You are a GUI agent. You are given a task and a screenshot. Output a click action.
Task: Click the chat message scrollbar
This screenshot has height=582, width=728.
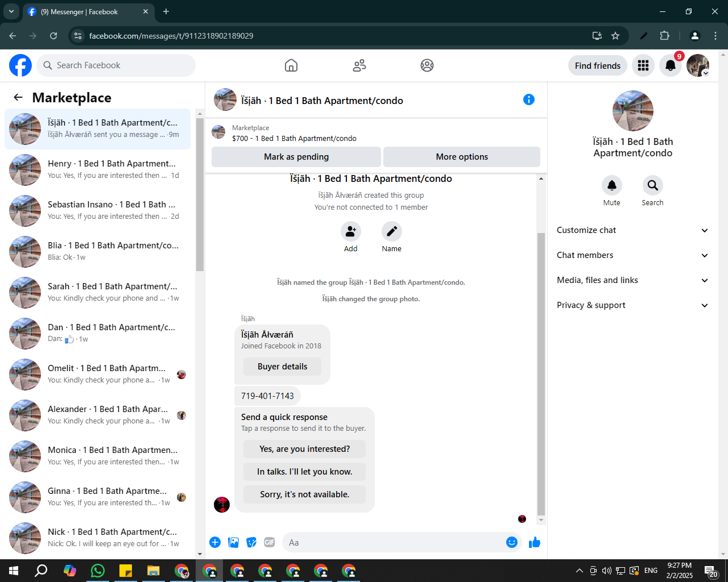coord(541,373)
